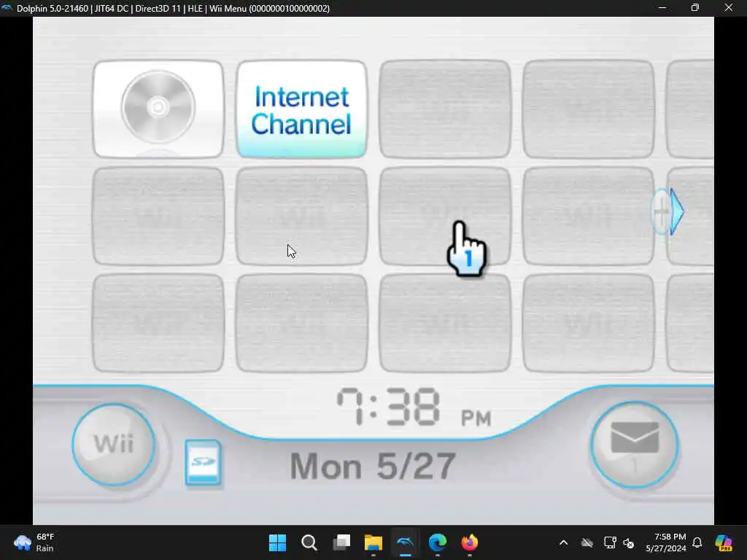Screen dimensions: 747x560
Task: Open weather widget showing 68°F Rain
Action: (x=34, y=542)
